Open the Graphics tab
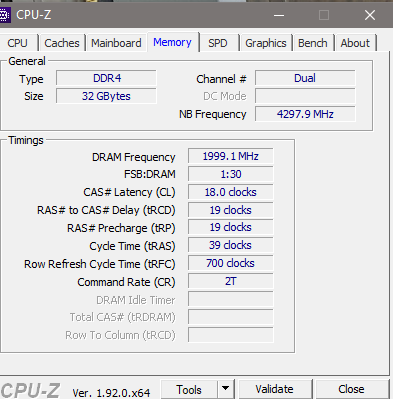 pos(266,43)
